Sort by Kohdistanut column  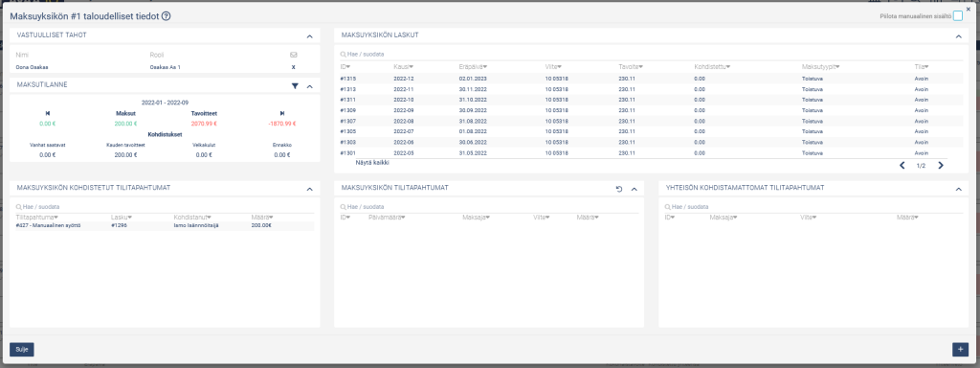click(x=191, y=218)
